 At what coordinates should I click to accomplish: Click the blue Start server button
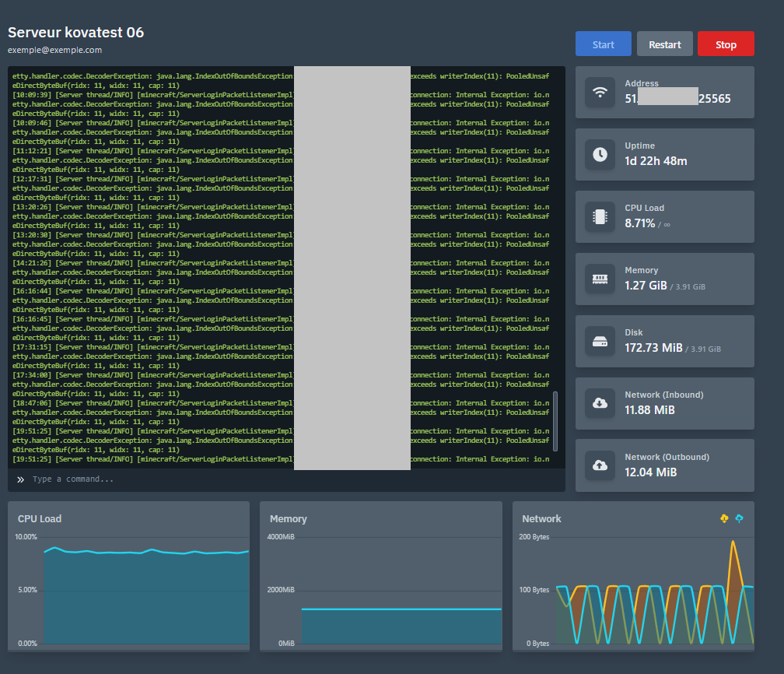click(603, 44)
